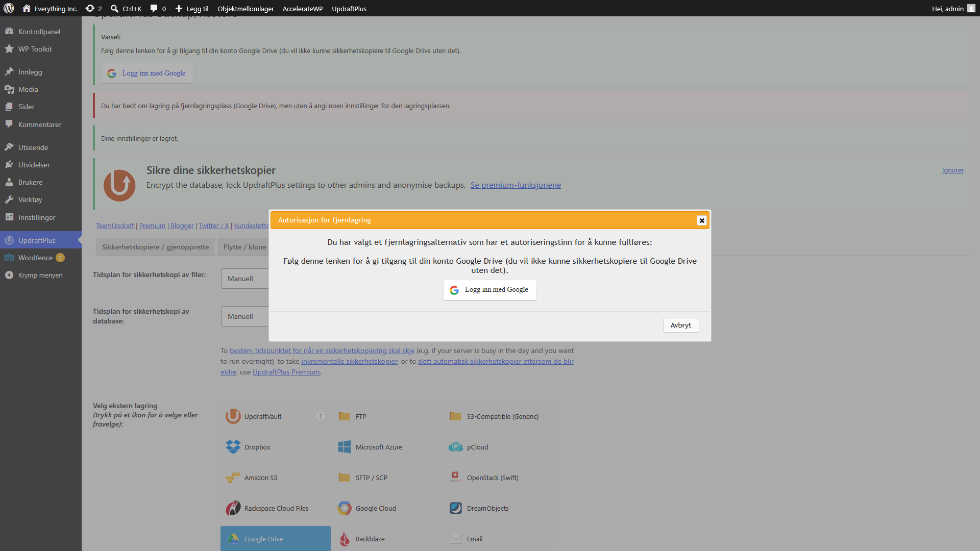
Task: Click the Wordfence notification badge 2
Action: click(x=60, y=258)
